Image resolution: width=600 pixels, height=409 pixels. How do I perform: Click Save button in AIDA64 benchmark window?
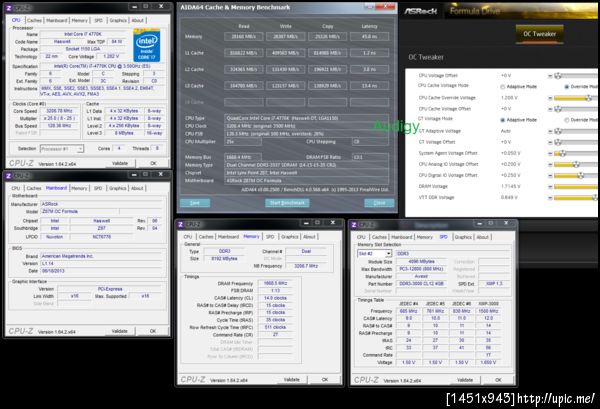click(x=195, y=203)
